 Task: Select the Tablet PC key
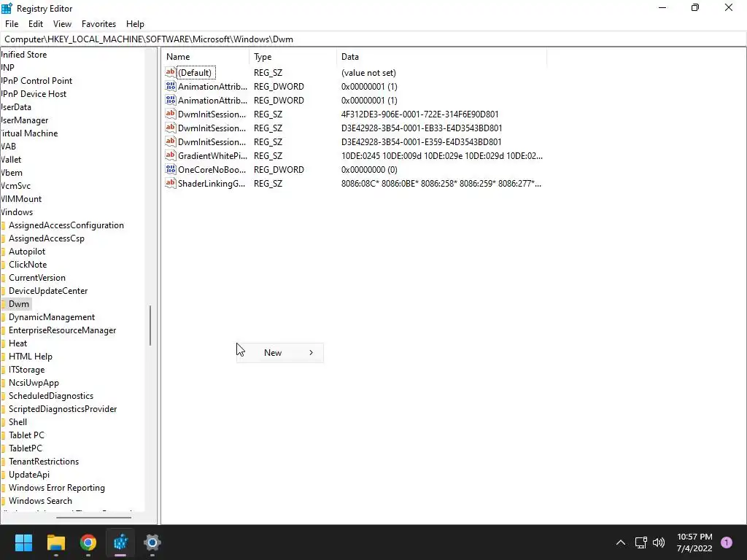point(27,435)
